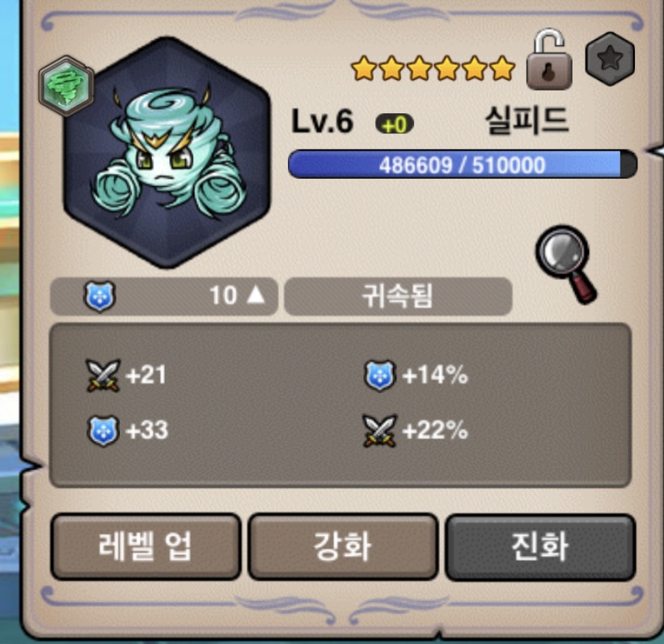Click the 강화 enhance button
The width and height of the screenshot is (664, 644).
[x=343, y=546]
